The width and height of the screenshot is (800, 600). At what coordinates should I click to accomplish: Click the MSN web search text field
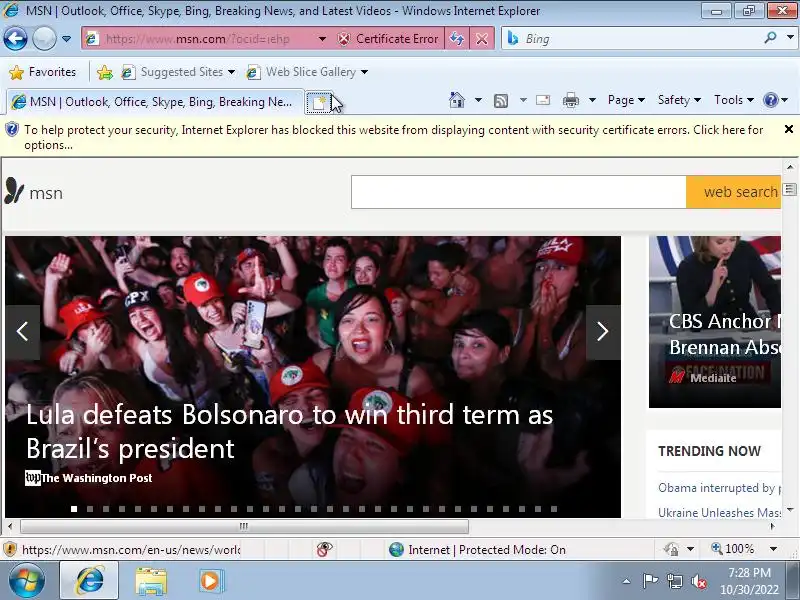coord(518,192)
